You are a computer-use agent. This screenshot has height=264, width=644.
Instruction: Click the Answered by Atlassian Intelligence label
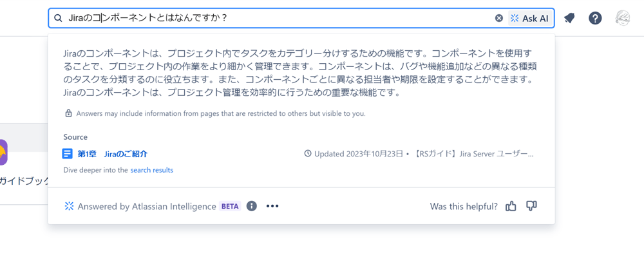pyautogui.click(x=147, y=206)
